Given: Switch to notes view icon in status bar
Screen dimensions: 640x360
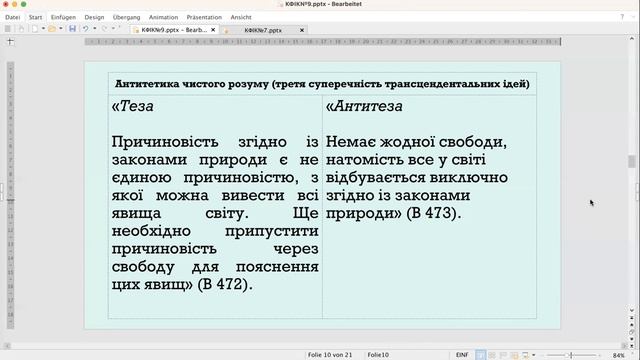Looking at the screenshot, I should click(x=514, y=355).
